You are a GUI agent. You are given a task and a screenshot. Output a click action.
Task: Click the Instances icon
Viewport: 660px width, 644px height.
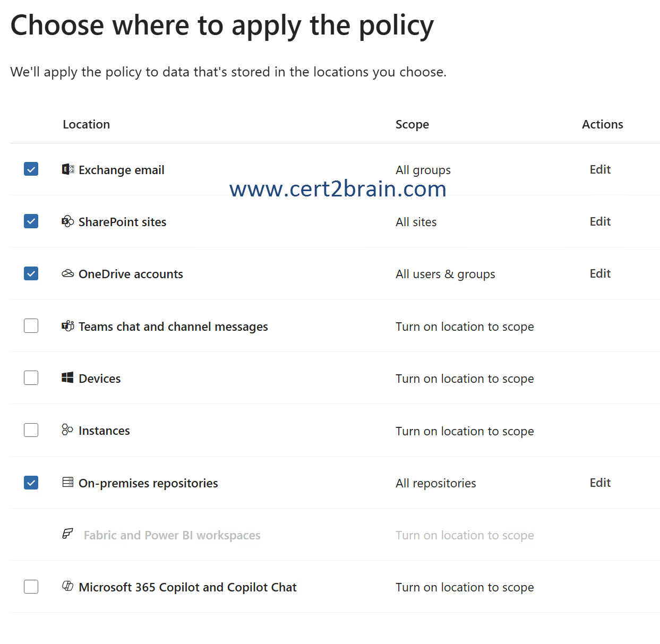(x=67, y=430)
